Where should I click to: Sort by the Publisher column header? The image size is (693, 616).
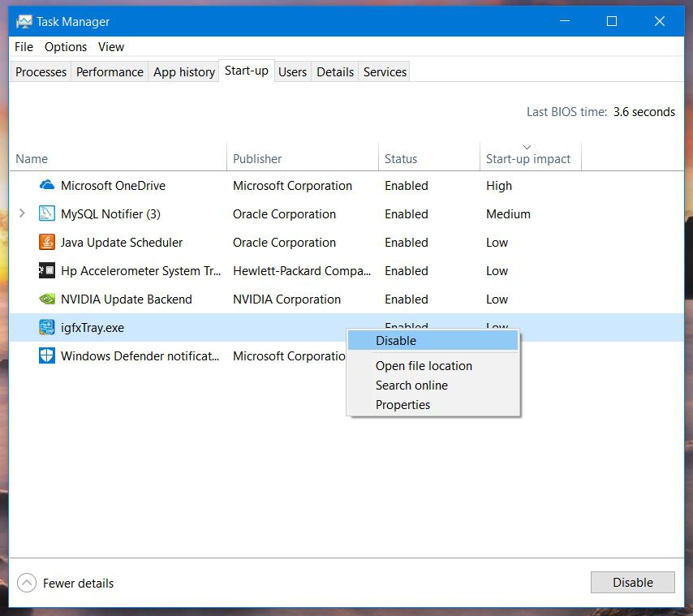coord(303,157)
